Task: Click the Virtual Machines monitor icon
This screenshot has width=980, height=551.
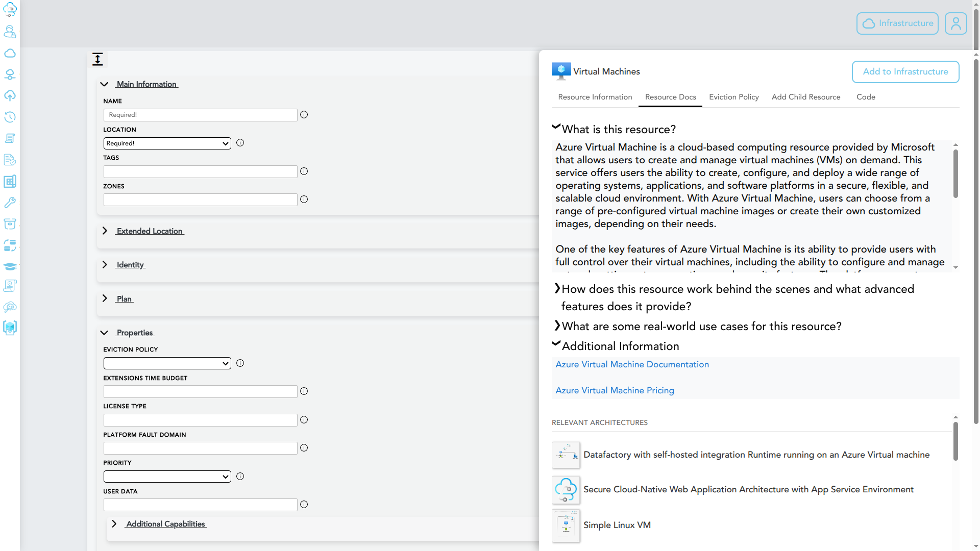Action: pos(561,71)
